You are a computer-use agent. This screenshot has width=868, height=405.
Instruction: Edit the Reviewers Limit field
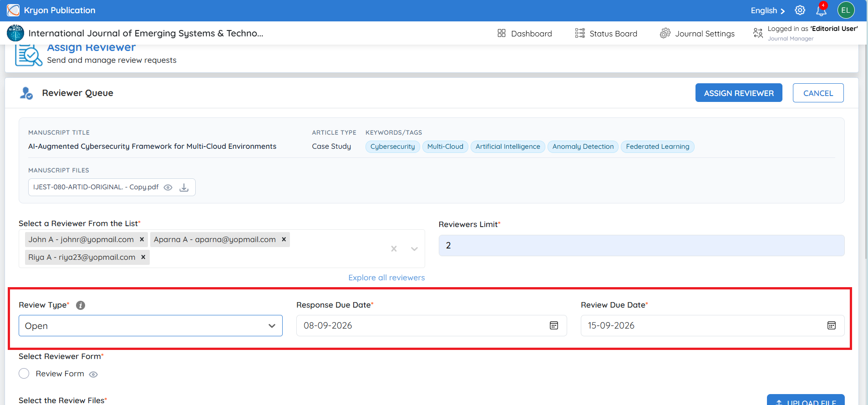[x=641, y=245]
